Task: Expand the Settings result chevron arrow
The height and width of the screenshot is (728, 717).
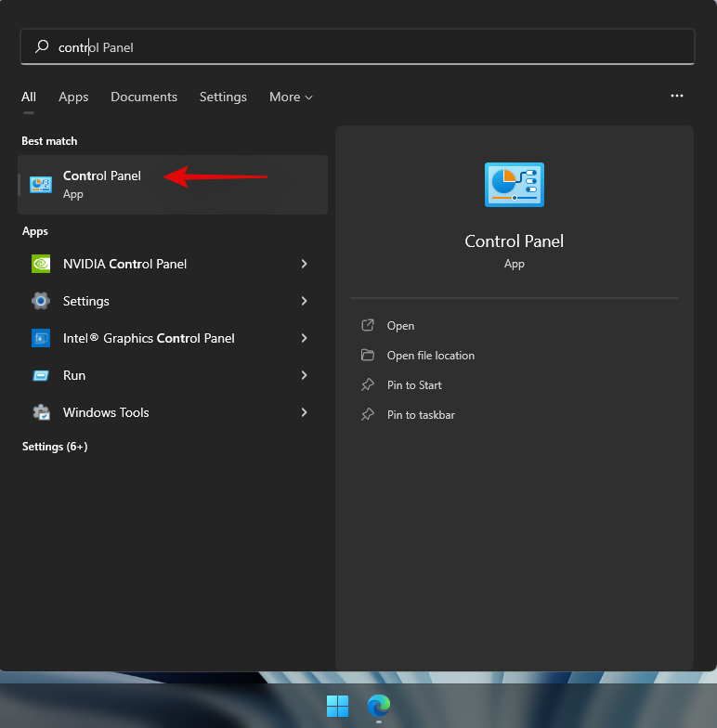Action: coord(304,301)
